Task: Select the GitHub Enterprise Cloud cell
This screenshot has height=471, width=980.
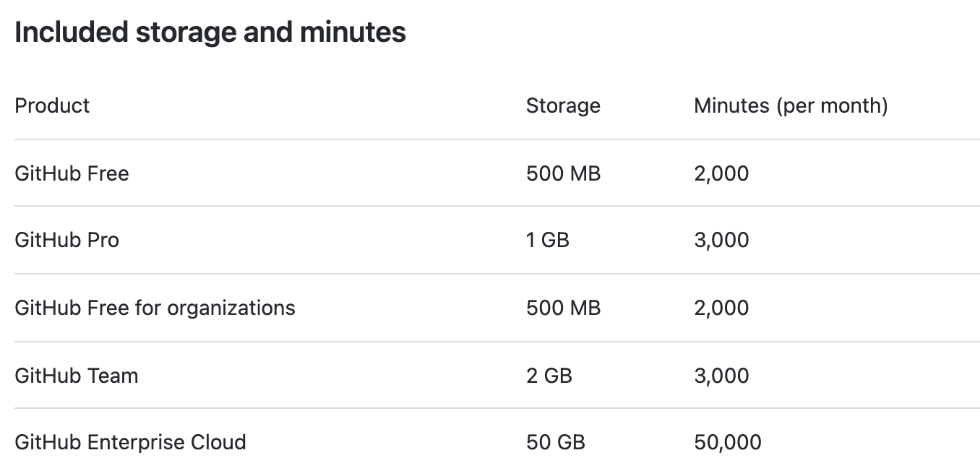Action: click(130, 442)
